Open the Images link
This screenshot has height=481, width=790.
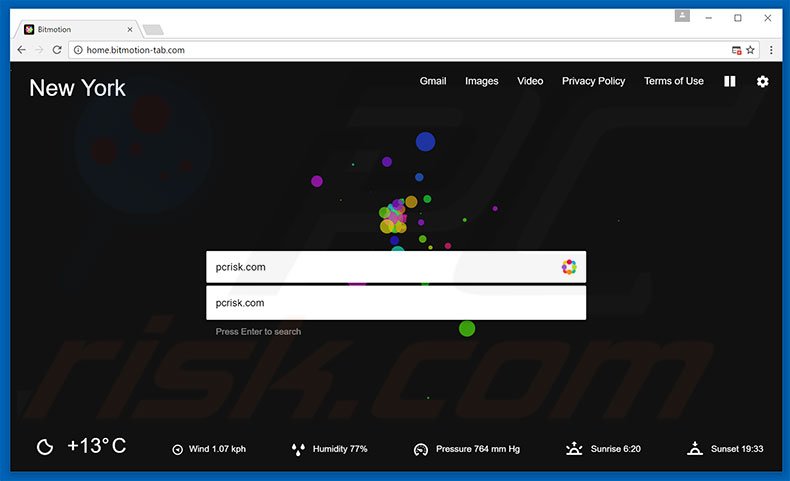481,81
